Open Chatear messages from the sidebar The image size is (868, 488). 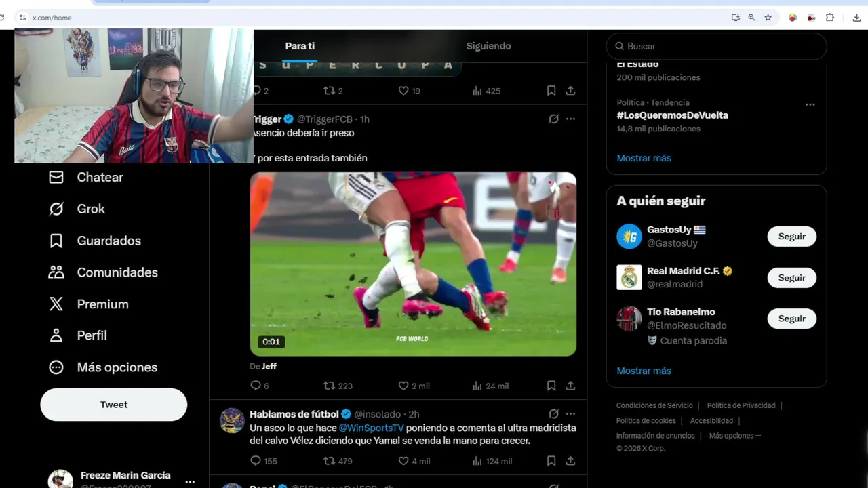pyautogui.click(x=85, y=177)
